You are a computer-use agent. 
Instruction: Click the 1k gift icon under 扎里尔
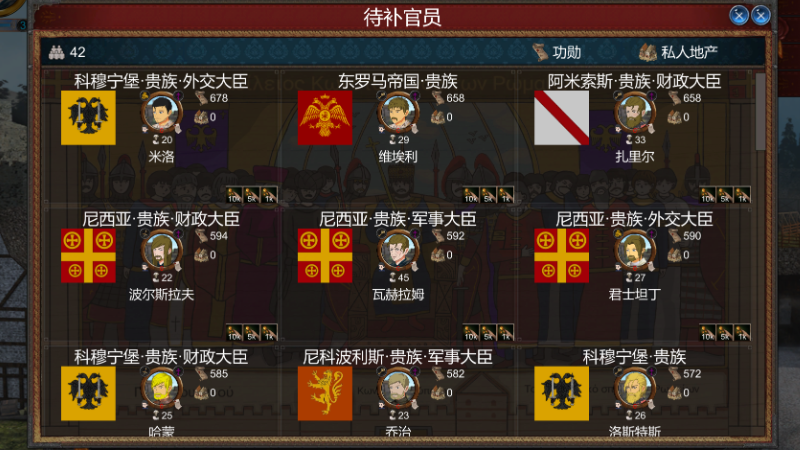(x=742, y=195)
